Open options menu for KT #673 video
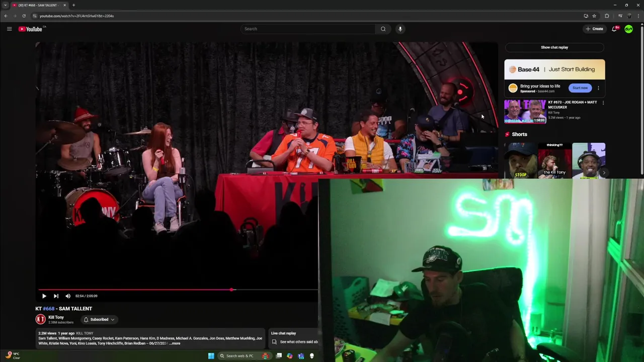 click(603, 103)
